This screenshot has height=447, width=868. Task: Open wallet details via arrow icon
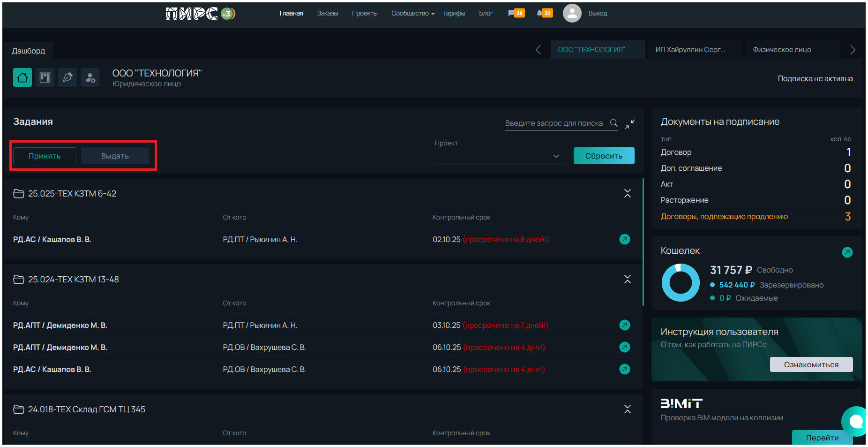pos(847,252)
